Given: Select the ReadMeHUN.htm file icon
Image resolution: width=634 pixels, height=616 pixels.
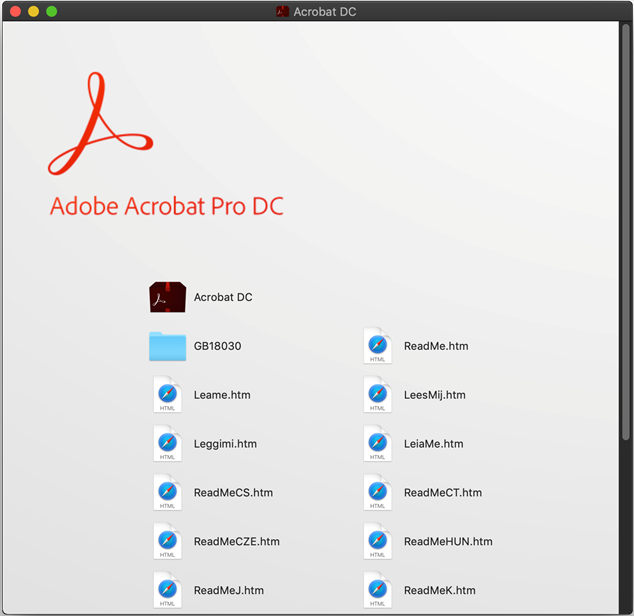Looking at the screenshot, I should tap(378, 542).
